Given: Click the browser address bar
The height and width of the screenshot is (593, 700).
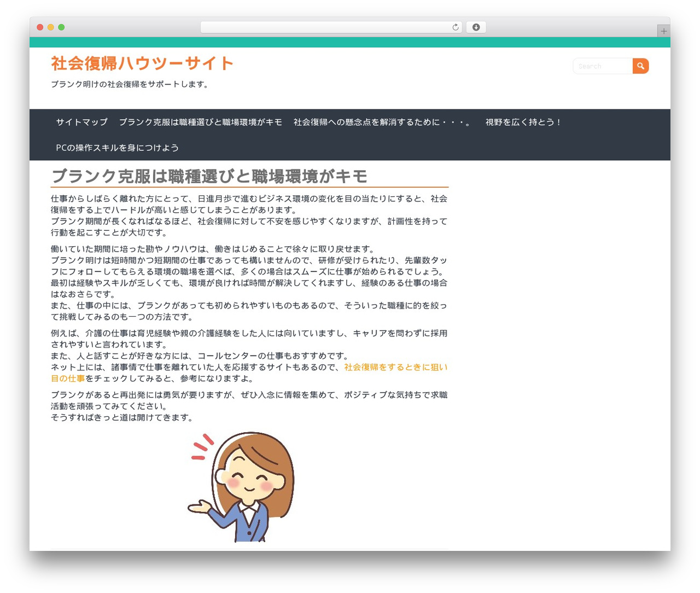Looking at the screenshot, I should point(331,27).
